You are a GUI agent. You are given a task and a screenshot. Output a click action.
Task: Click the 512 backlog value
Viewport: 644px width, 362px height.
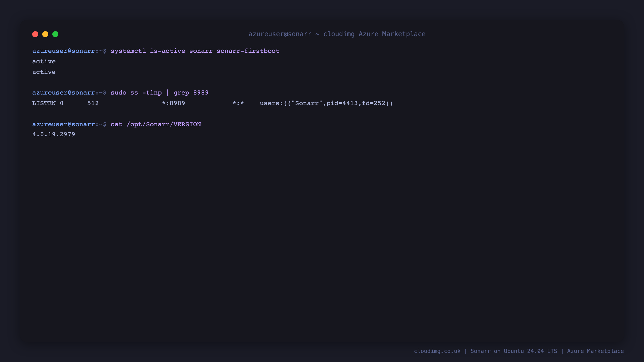click(93, 103)
